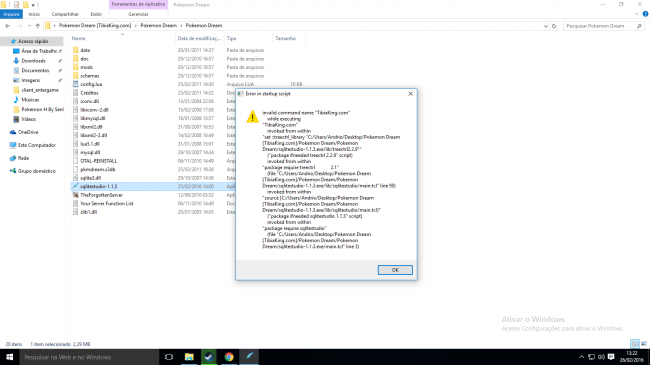Select the schemas folder icon
The height and width of the screenshot is (365, 650).
point(75,75)
